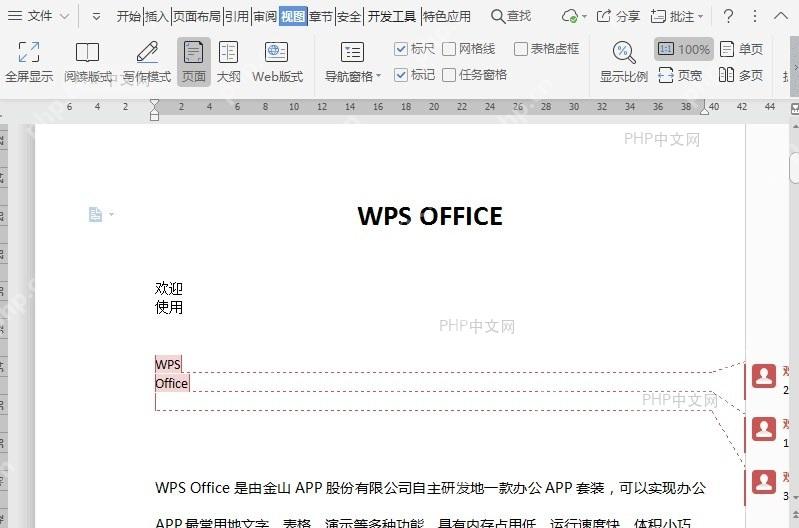Open the 页面布局 tab
The height and width of the screenshot is (528, 799).
[x=197, y=16]
